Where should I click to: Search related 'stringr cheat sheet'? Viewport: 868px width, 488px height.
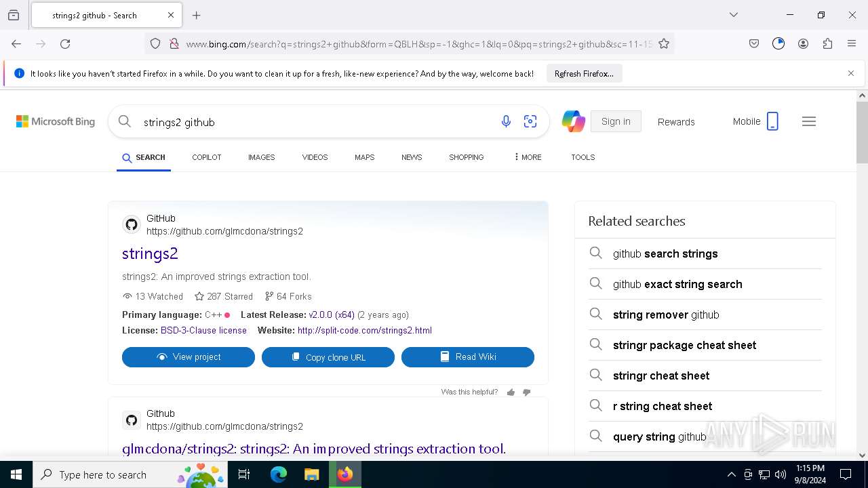point(661,375)
